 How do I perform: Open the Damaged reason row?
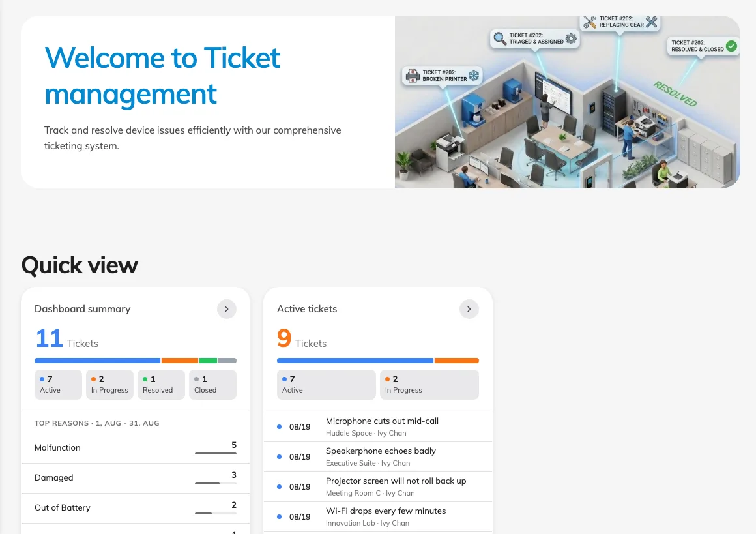(x=136, y=478)
